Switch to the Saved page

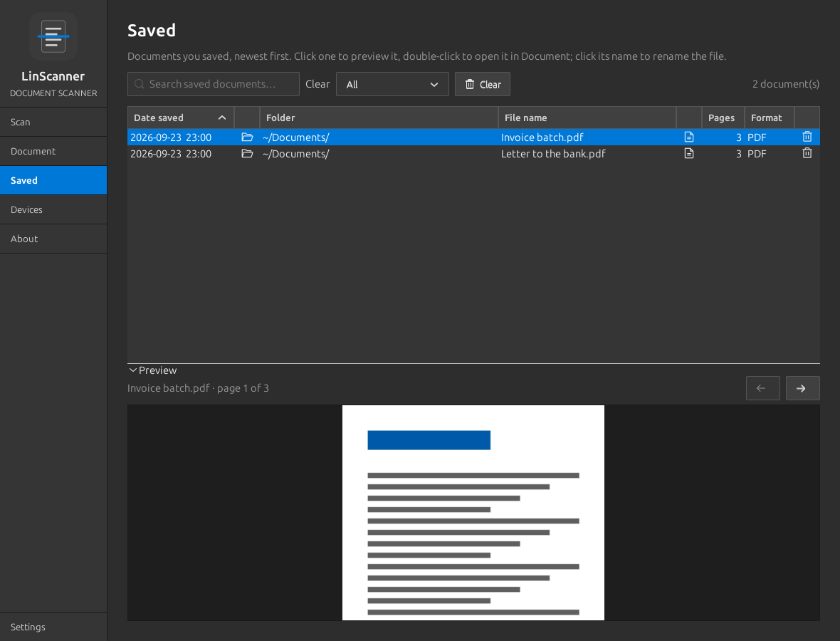pyautogui.click(x=53, y=181)
